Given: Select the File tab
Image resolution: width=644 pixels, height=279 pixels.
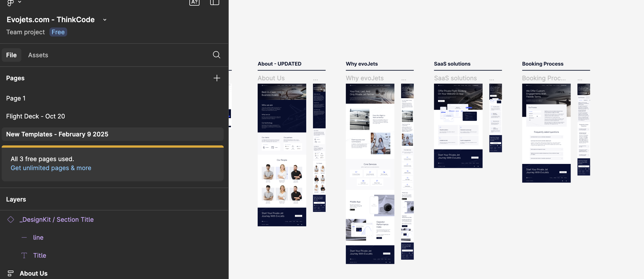Looking at the screenshot, I should pyautogui.click(x=12, y=55).
